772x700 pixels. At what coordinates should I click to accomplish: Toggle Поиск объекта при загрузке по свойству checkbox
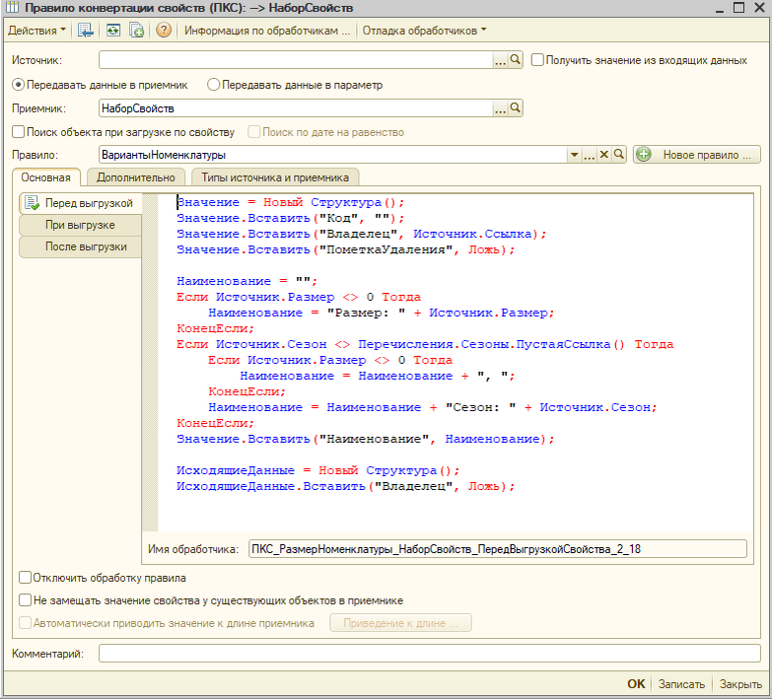coord(18,132)
